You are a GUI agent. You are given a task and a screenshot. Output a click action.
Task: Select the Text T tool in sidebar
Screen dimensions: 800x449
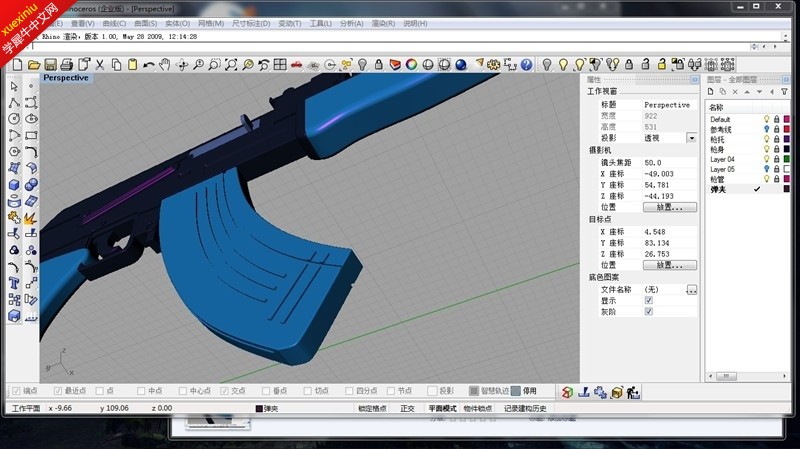[x=14, y=283]
